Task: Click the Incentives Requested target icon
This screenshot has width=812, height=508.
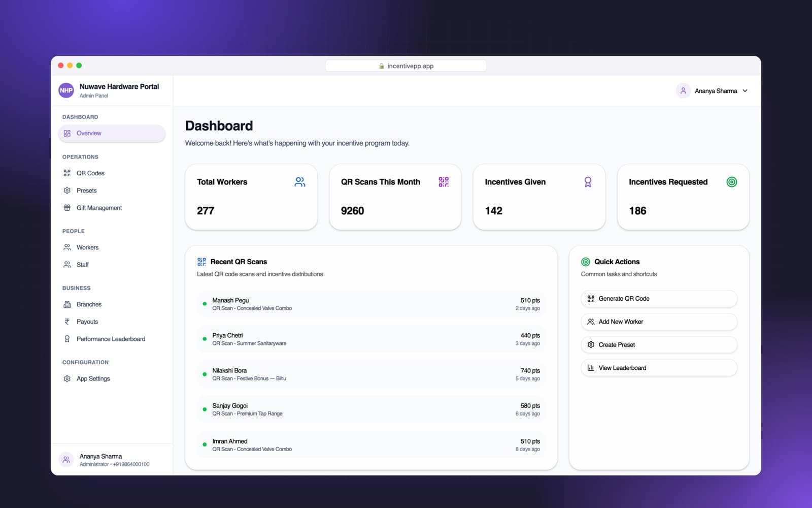Action: point(732,182)
